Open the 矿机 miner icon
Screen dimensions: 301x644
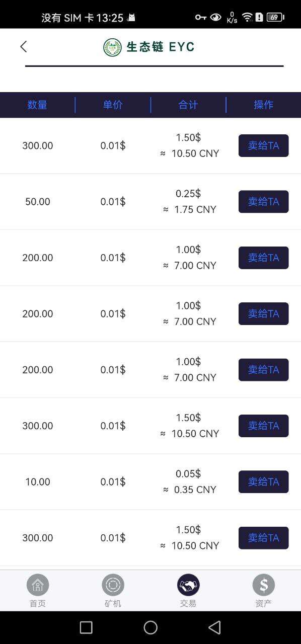coord(113,585)
